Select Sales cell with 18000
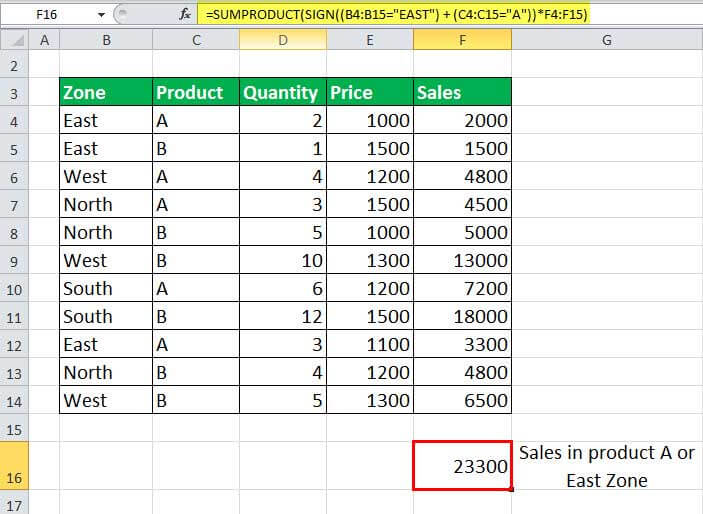The image size is (703, 514). pyautogui.click(x=462, y=316)
